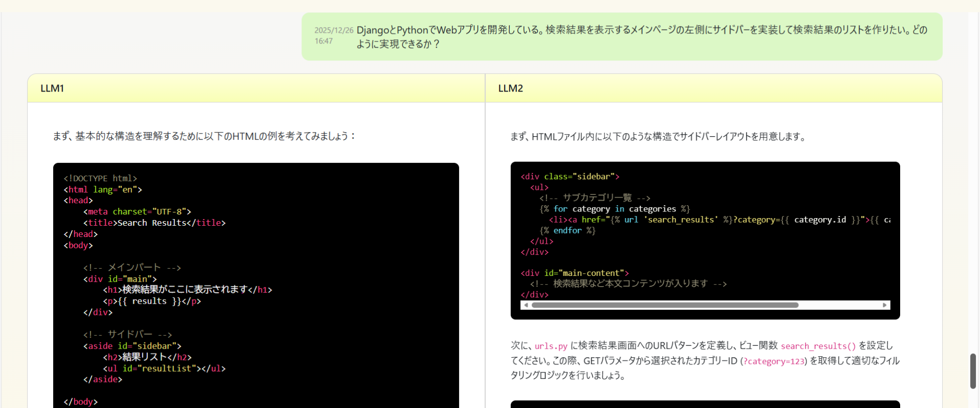This screenshot has height=408, width=980.
Task: Click the endfor template tag line
Action: pyautogui.click(x=567, y=231)
